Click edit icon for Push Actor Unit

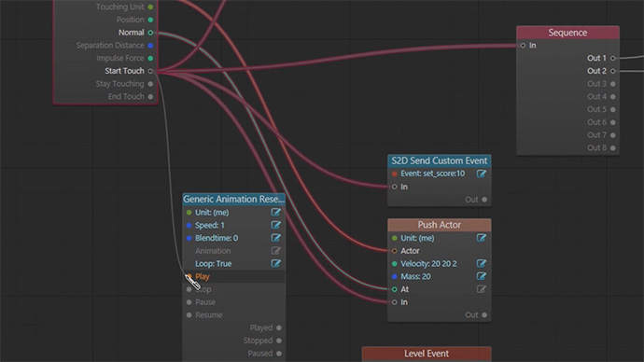click(482, 238)
